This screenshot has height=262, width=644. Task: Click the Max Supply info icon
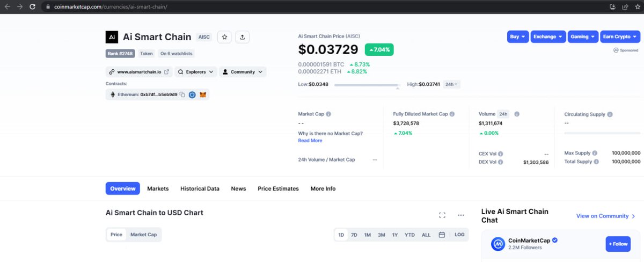point(594,153)
